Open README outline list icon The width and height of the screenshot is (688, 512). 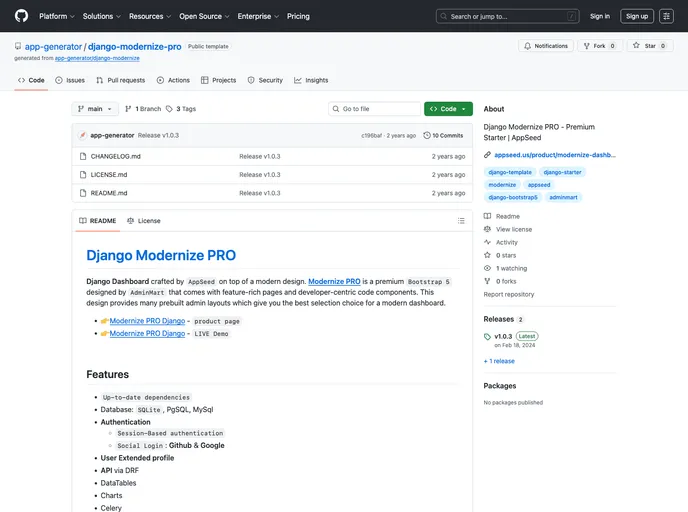[x=461, y=221]
